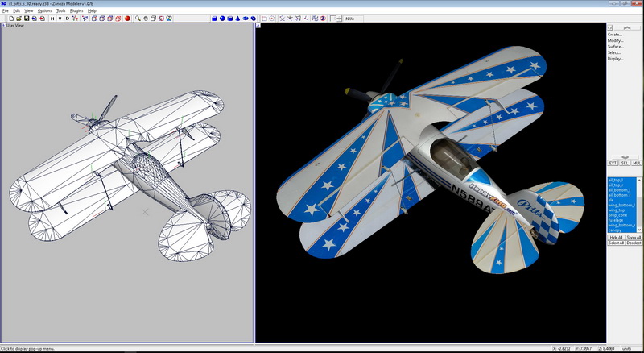Viewport: 644px width, 353px height.
Task: Open the View menu
Action: coord(29,10)
